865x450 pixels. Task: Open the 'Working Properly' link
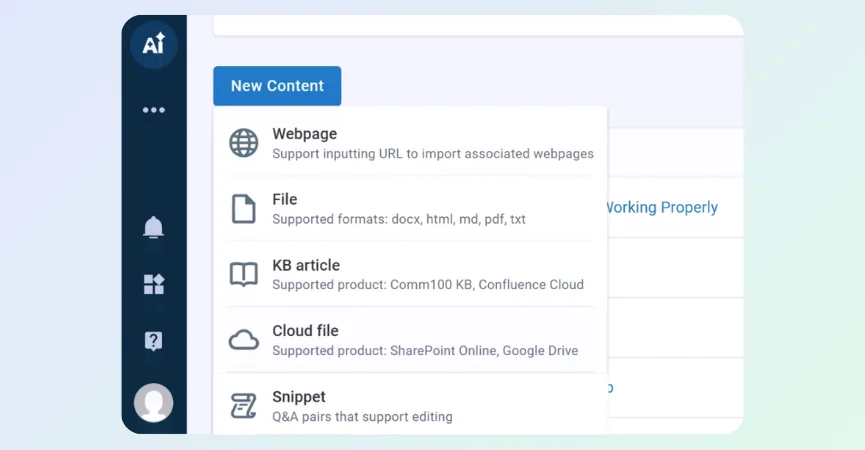[661, 208]
